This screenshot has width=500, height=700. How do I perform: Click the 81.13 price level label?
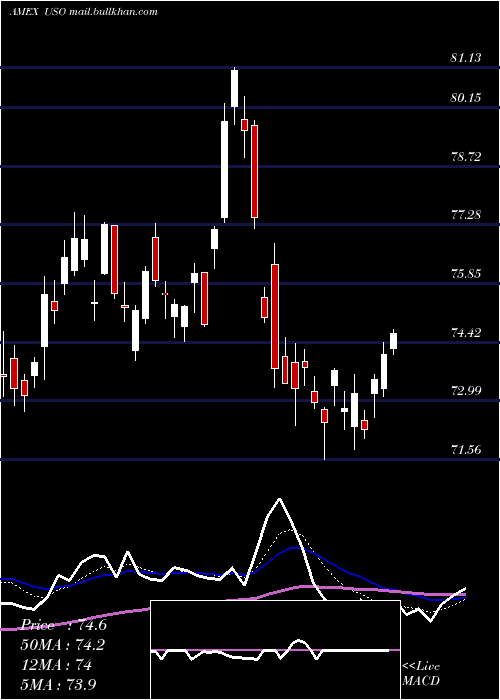click(x=466, y=58)
